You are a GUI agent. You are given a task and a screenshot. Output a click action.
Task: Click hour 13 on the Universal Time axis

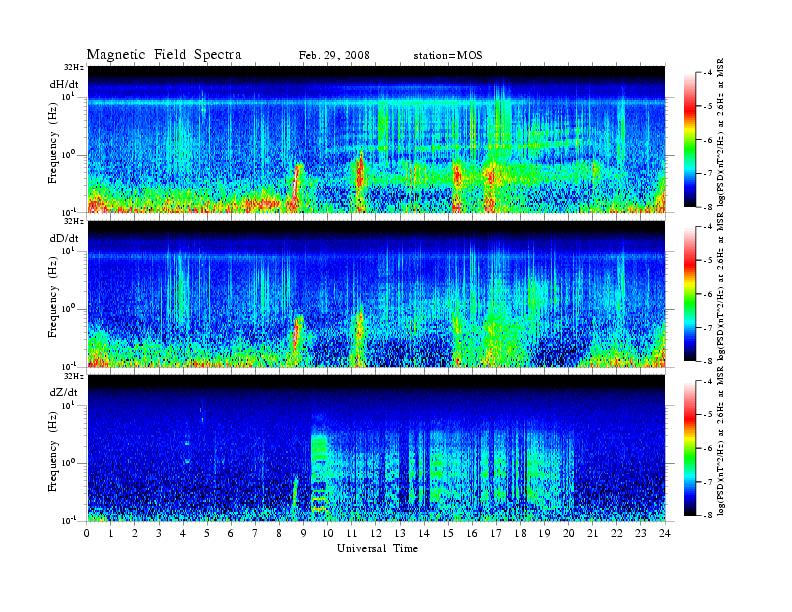400,533
